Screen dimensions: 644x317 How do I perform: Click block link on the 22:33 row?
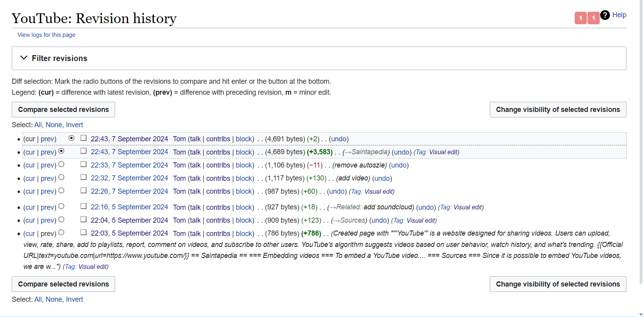244,165
